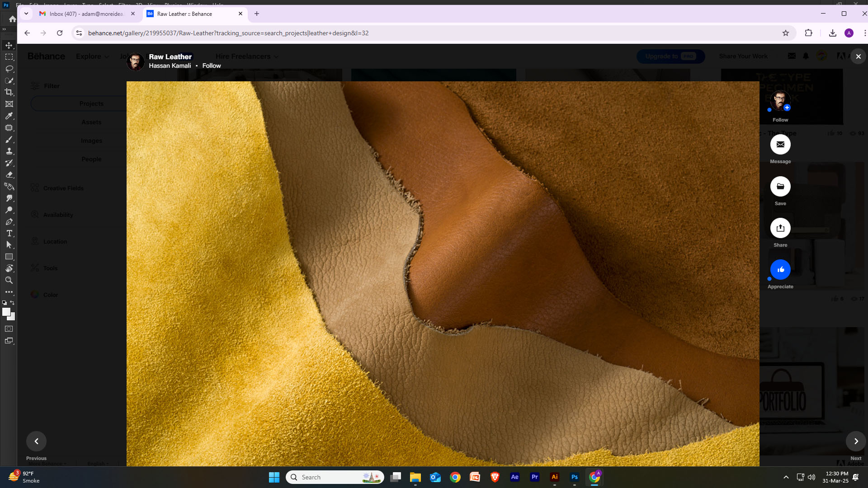Select the Lasso tool in toolbar
Viewport: 868px width, 488px height.
coord(9,69)
